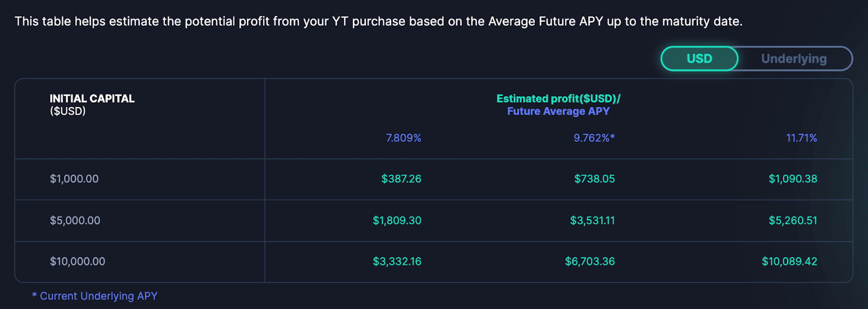Click the 11.71% APY column header

click(801, 138)
